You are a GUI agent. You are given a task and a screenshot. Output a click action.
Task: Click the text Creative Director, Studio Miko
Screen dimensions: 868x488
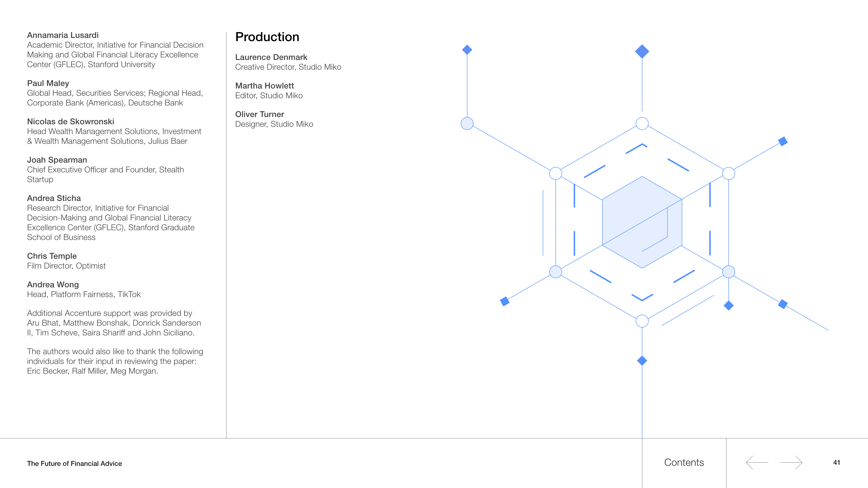(288, 67)
